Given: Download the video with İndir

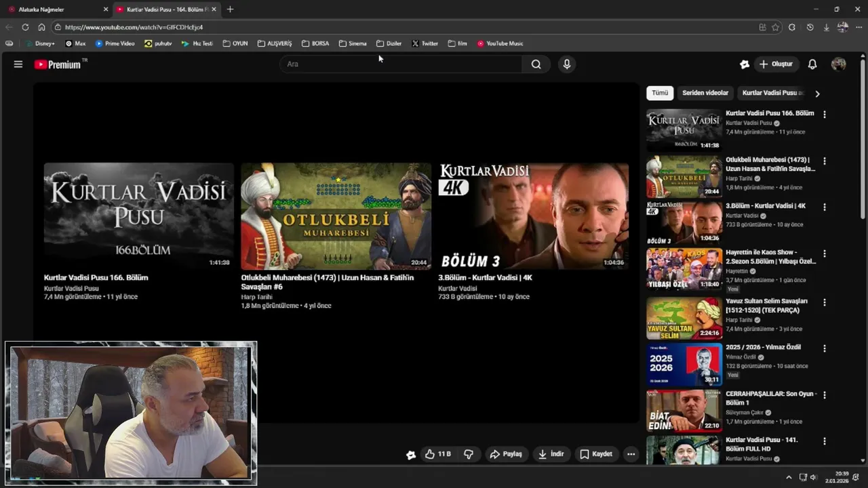Looking at the screenshot, I should click(x=551, y=454).
